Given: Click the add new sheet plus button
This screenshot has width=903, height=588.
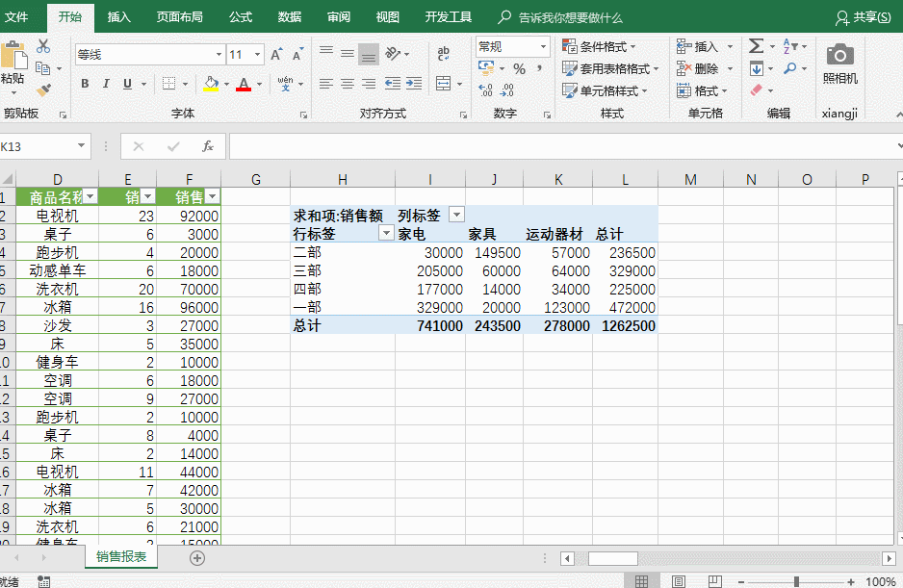Looking at the screenshot, I should [197, 557].
